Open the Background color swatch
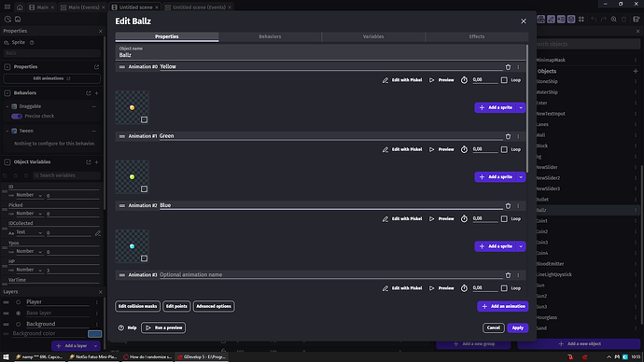644x362 pixels. [94, 334]
